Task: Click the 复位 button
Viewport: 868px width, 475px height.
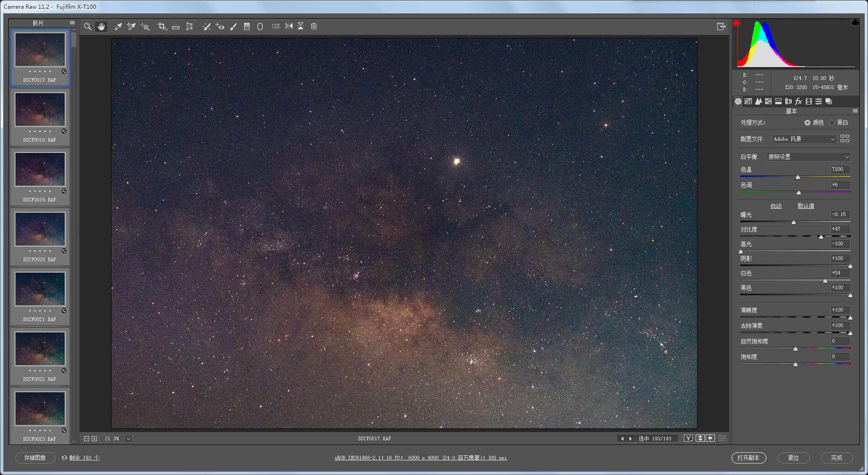Action: (793, 458)
